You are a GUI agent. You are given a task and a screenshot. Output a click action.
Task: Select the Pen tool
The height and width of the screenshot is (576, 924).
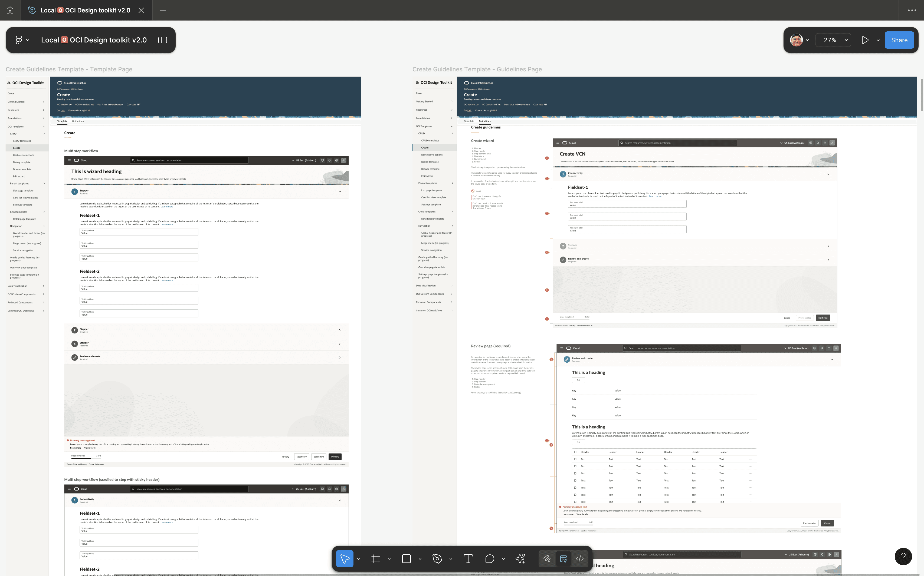(x=437, y=558)
